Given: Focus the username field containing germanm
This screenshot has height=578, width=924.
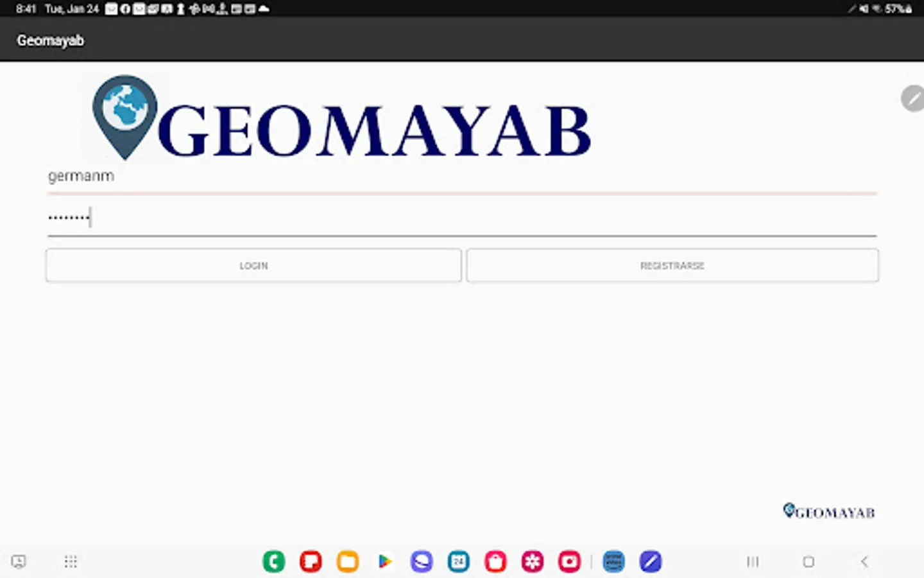Looking at the screenshot, I should (462, 178).
